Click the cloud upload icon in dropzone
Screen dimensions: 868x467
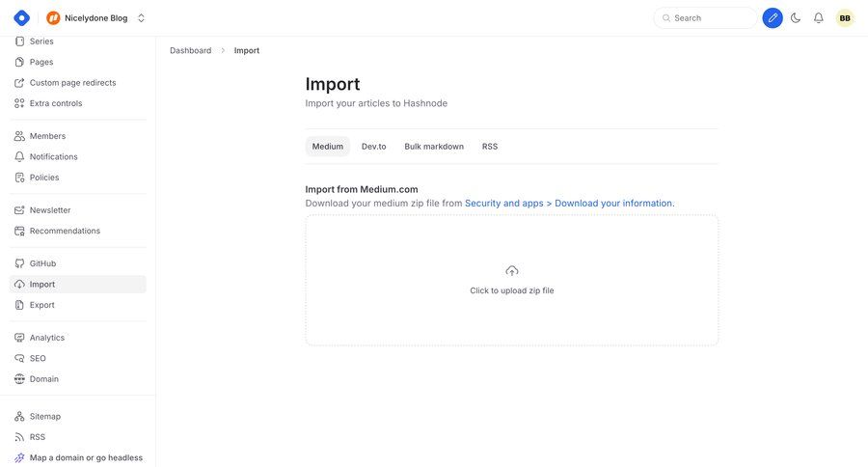tap(511, 271)
